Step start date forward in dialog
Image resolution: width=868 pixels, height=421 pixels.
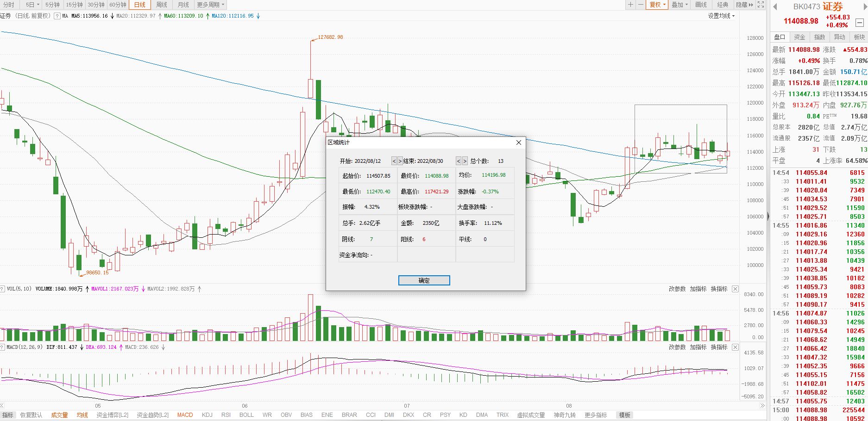point(400,161)
